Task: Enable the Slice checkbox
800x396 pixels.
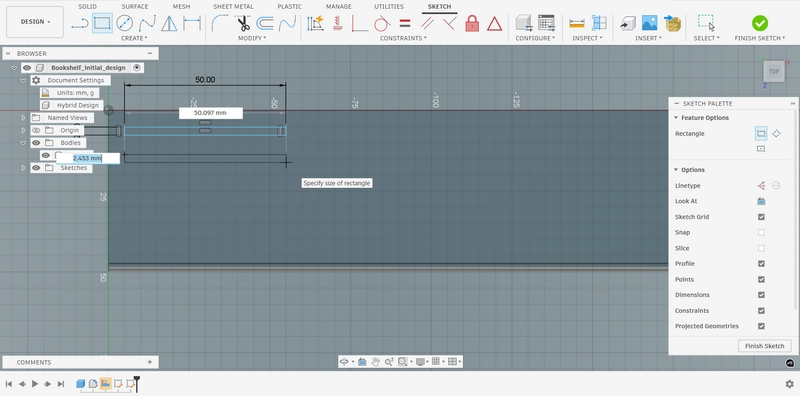Action: (761, 248)
